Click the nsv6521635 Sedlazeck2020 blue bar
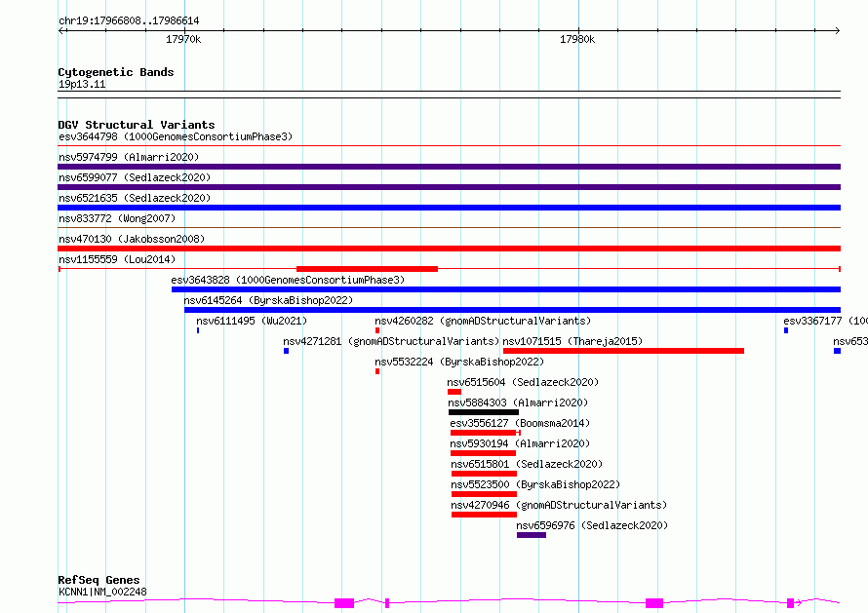The image size is (868, 613). (x=449, y=208)
